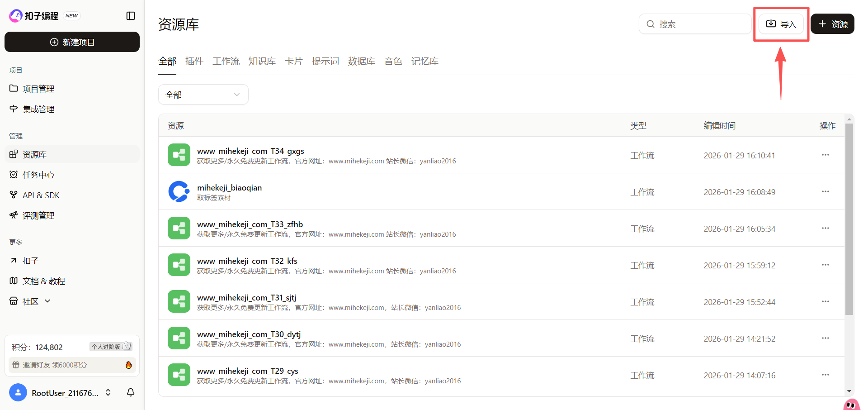Open the 评测管理 evaluation management page

[x=38, y=215]
